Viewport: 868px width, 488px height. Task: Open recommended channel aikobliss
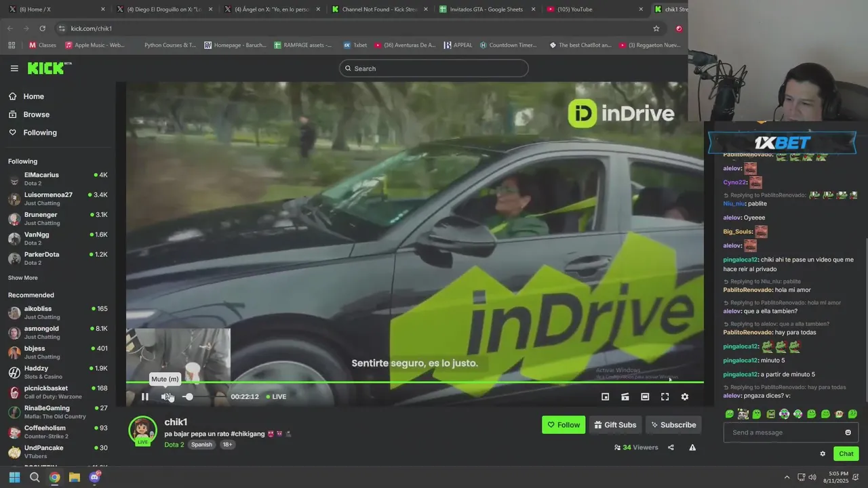tap(58, 312)
